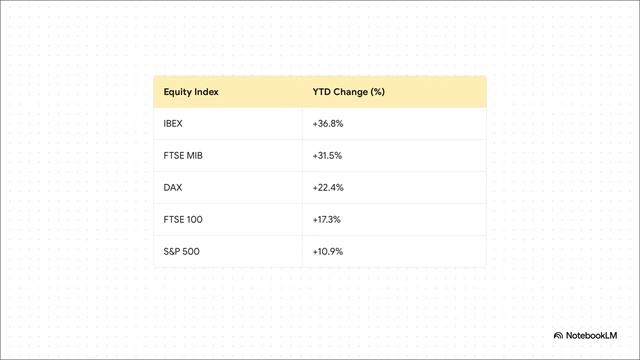Select the +31.5% value for FTSE MIB

click(327, 156)
